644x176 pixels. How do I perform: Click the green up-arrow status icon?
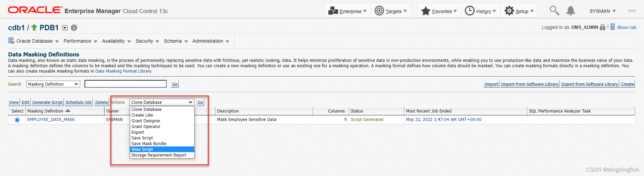34,27
